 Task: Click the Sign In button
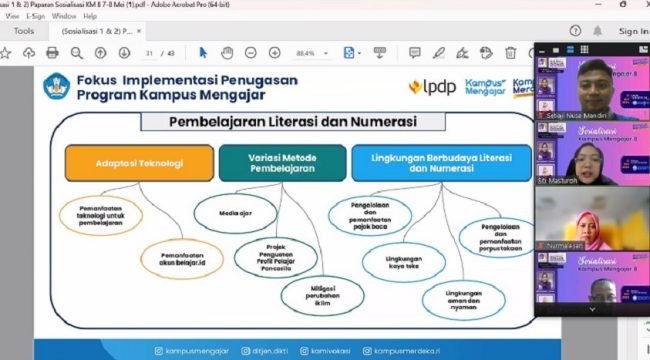633,31
